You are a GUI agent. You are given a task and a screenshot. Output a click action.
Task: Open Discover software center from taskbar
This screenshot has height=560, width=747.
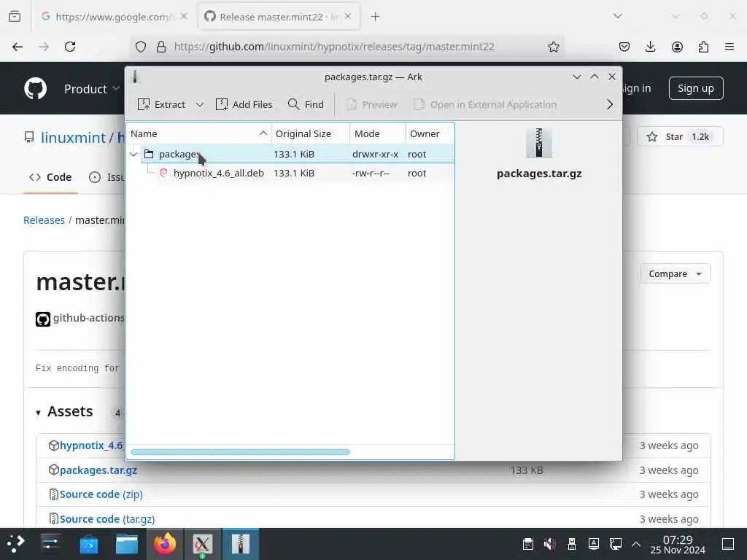pyautogui.click(x=88, y=544)
